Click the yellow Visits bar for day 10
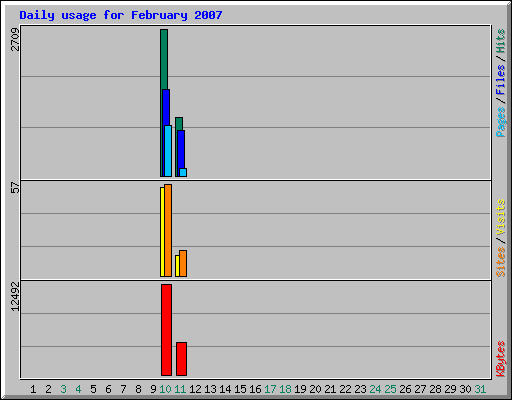Screen dimensions: 512x400 pyautogui.click(x=162, y=232)
